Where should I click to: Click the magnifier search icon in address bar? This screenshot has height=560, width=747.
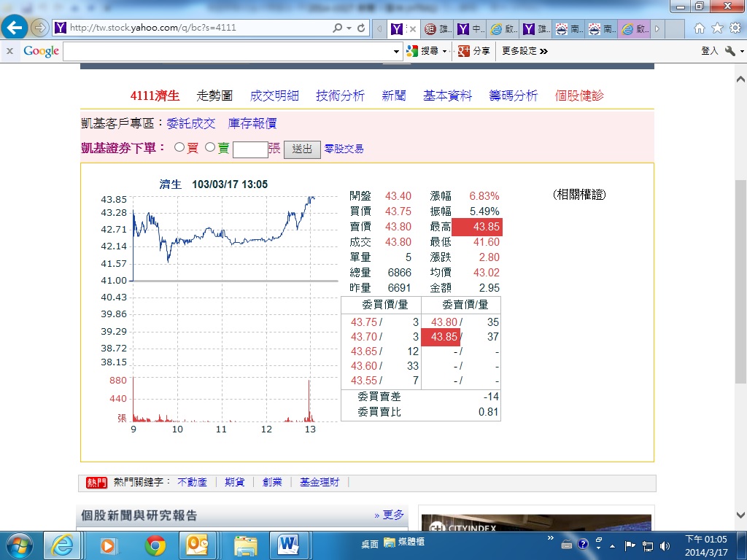tap(337, 28)
